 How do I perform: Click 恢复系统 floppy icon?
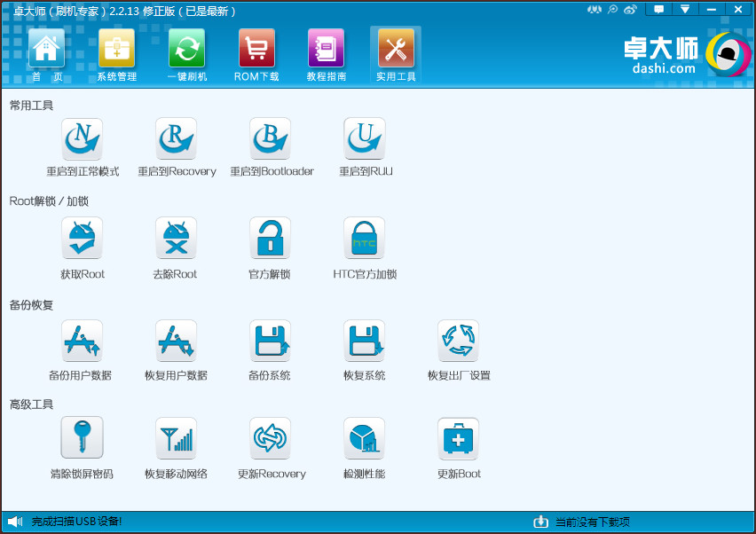point(364,341)
